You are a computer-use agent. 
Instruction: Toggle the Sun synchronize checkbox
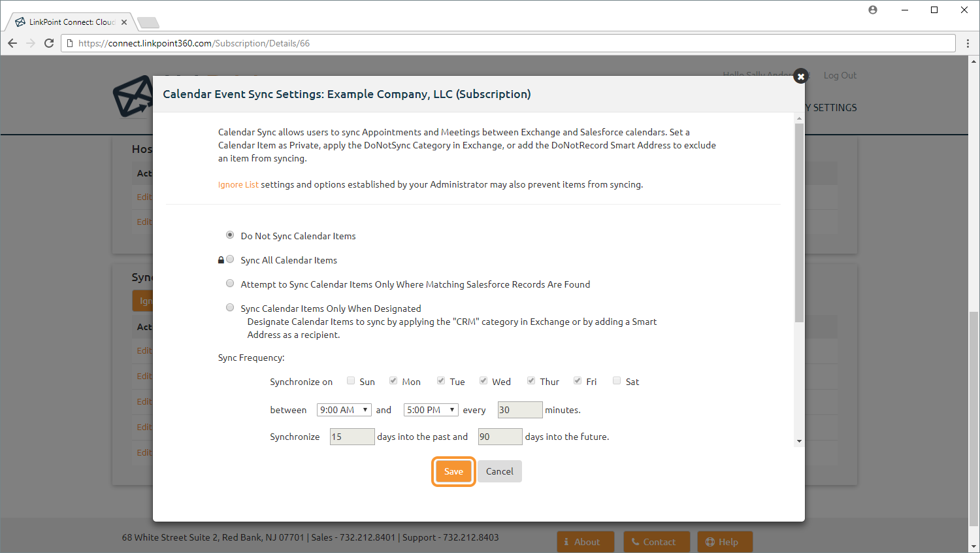coord(351,380)
